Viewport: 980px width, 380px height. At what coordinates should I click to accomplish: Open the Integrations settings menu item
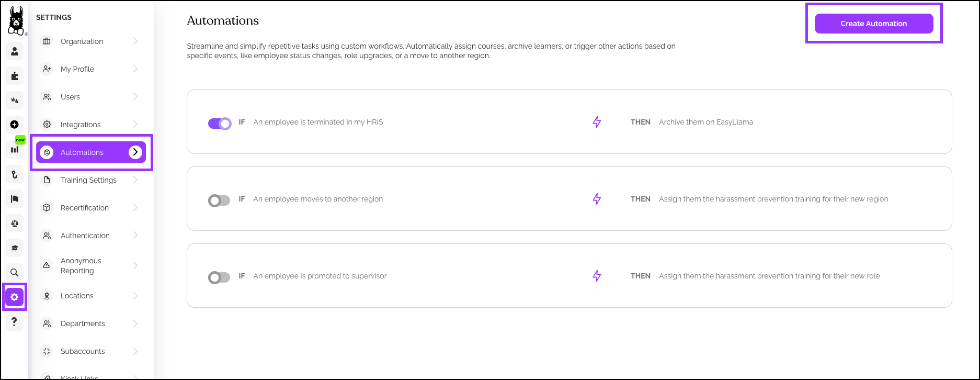81,125
